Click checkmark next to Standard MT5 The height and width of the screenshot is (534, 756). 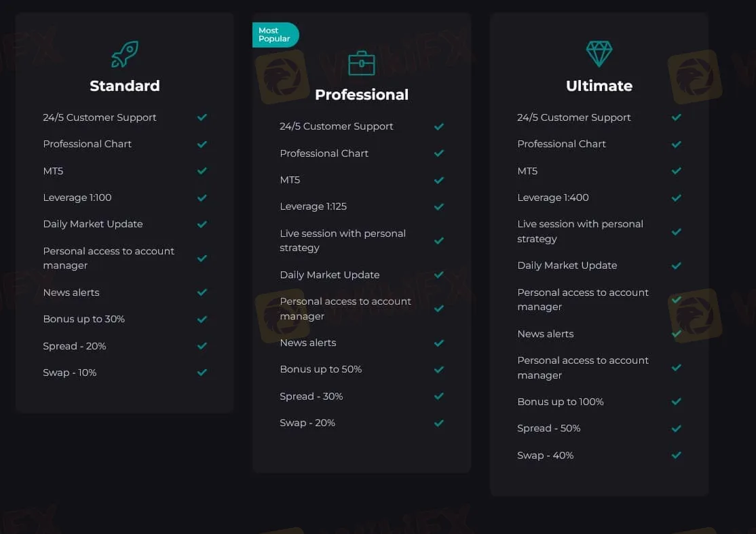[202, 171]
